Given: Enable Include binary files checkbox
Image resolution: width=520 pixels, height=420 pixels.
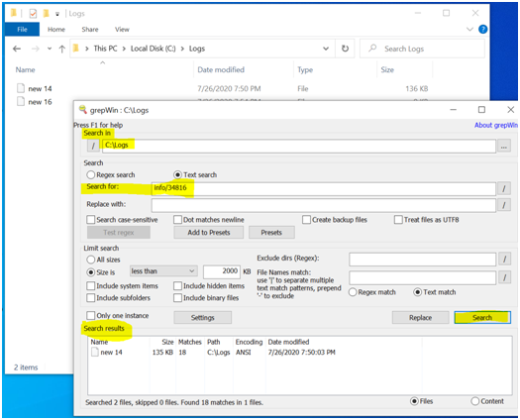Looking at the screenshot, I should point(177,298).
